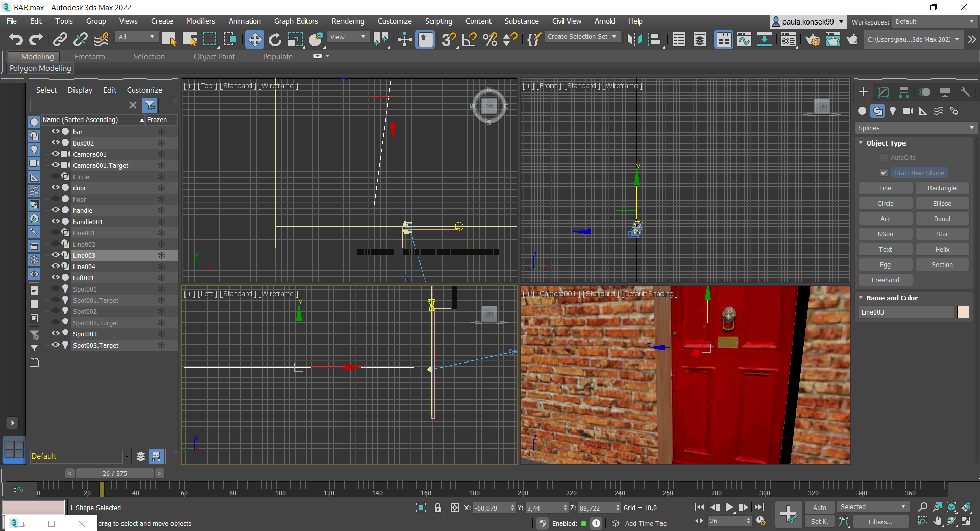Hide Loft001 eye icon
Viewport: 980px width, 531px height.
coord(55,278)
